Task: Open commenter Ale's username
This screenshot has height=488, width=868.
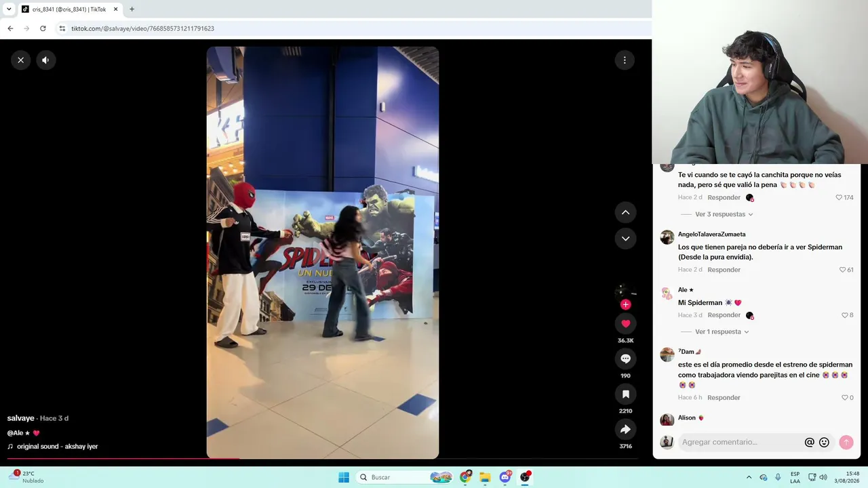Action: [686, 290]
